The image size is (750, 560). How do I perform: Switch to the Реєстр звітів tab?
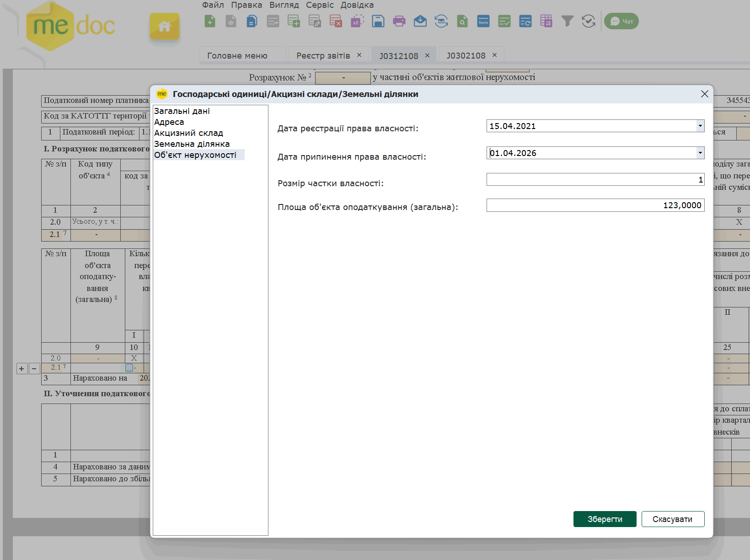323,55
